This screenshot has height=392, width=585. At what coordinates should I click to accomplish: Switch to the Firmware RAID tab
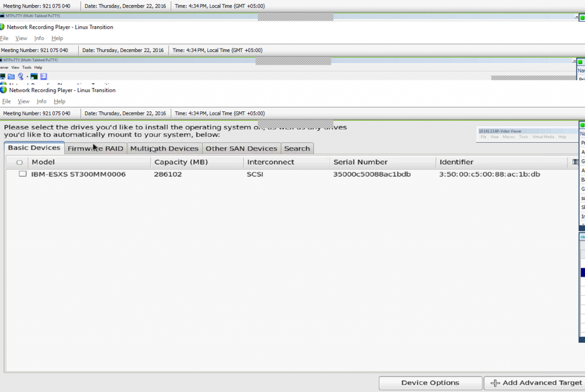95,149
